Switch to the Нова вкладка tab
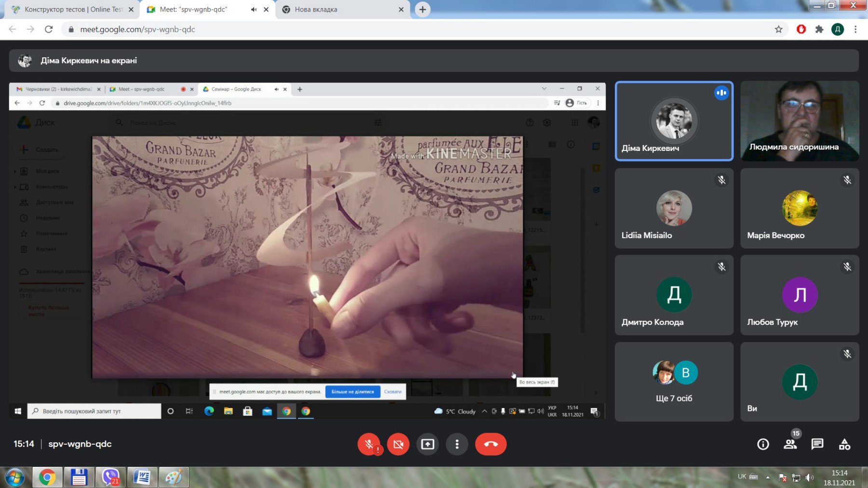The height and width of the screenshot is (488, 868). [342, 10]
